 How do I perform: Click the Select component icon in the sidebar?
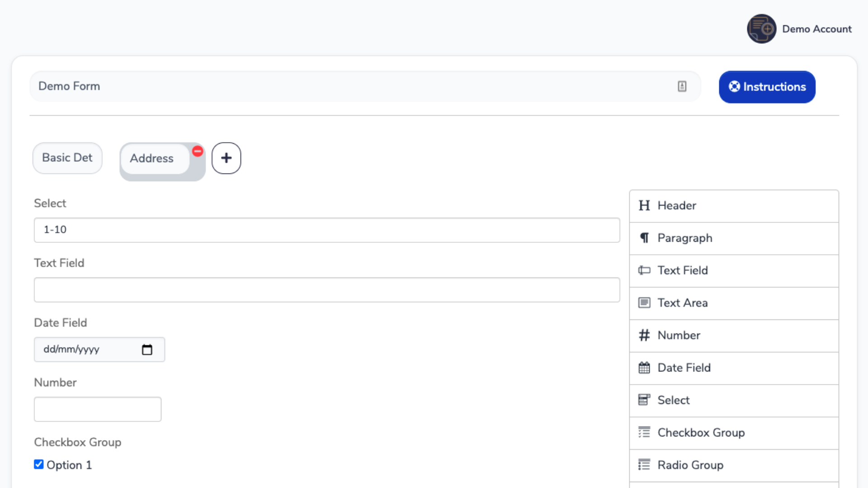[x=644, y=400]
